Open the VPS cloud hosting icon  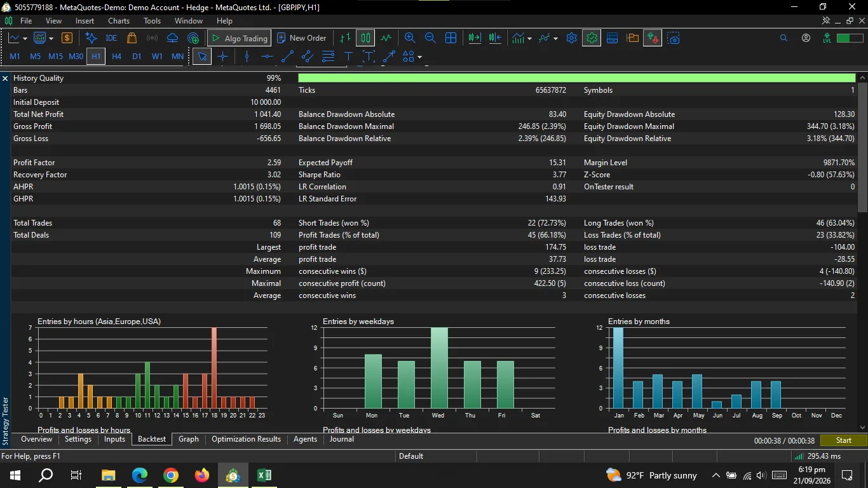(172, 38)
